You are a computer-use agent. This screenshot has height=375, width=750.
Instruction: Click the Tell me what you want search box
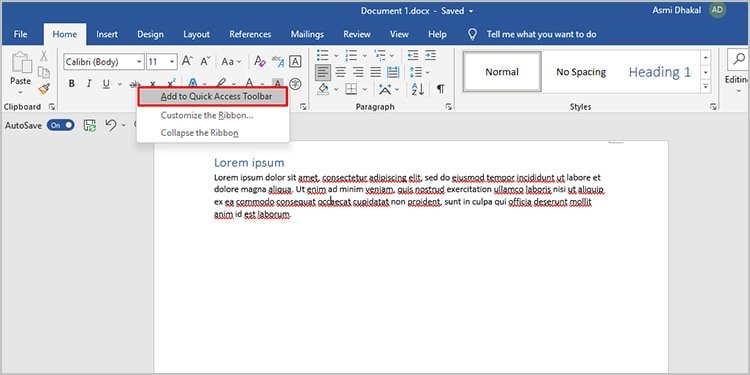click(541, 34)
